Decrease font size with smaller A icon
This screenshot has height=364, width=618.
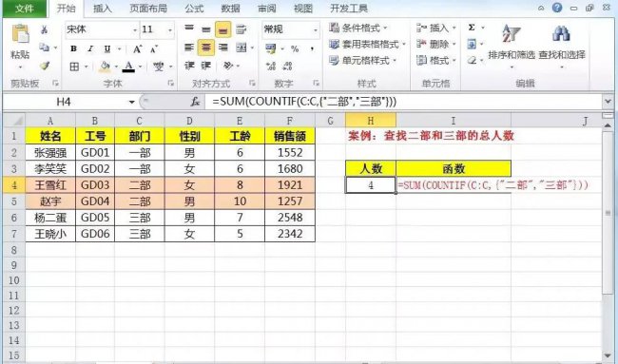click(154, 48)
